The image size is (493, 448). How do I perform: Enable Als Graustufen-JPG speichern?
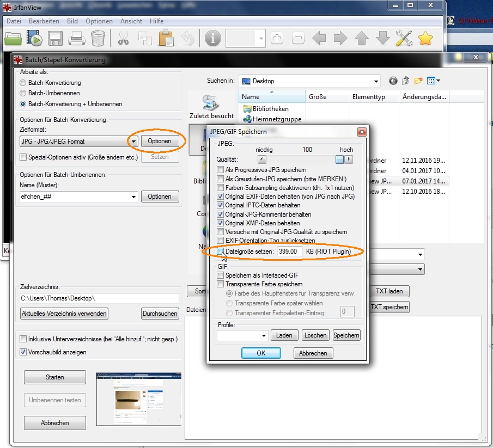(221, 179)
